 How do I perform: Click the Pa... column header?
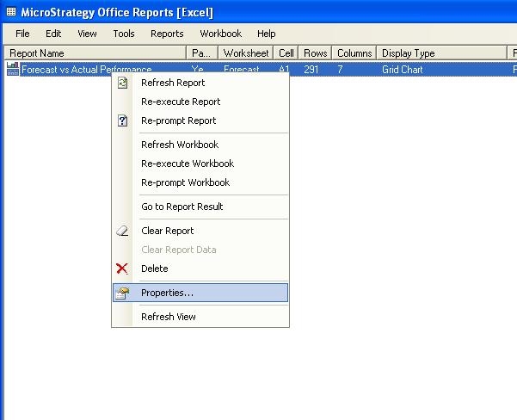[x=202, y=53]
